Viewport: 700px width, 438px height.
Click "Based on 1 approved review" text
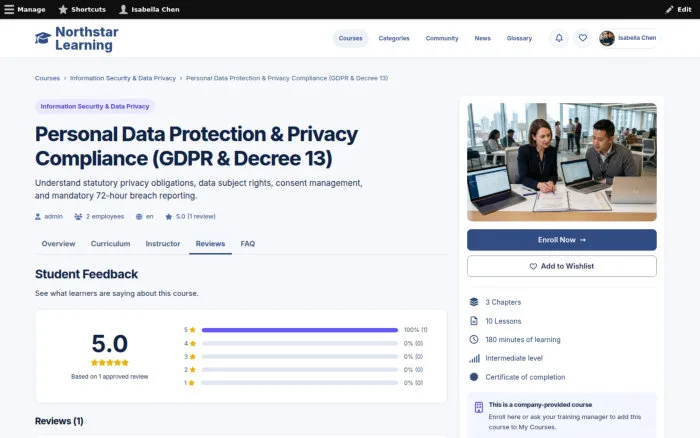(x=110, y=377)
